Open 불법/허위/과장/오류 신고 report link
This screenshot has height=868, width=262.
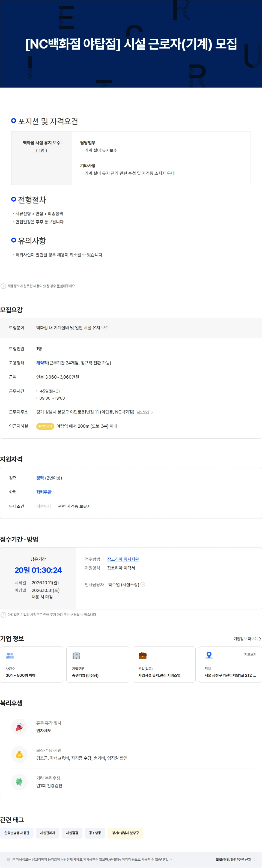[x=236, y=860]
